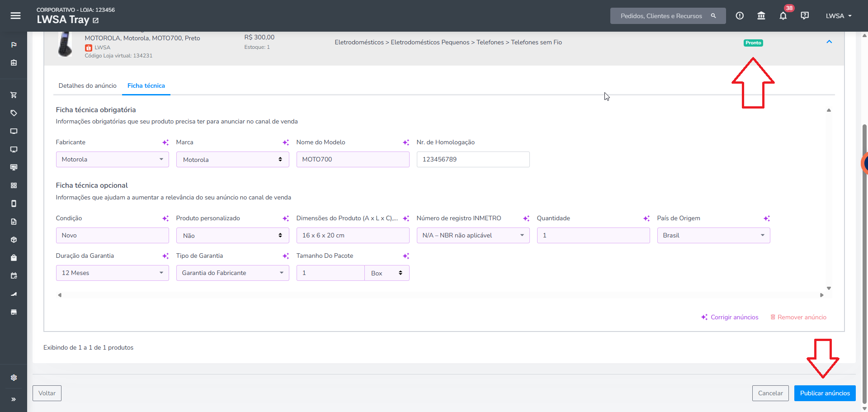Click AI sparkle icon next to Quantidade

tap(646, 218)
